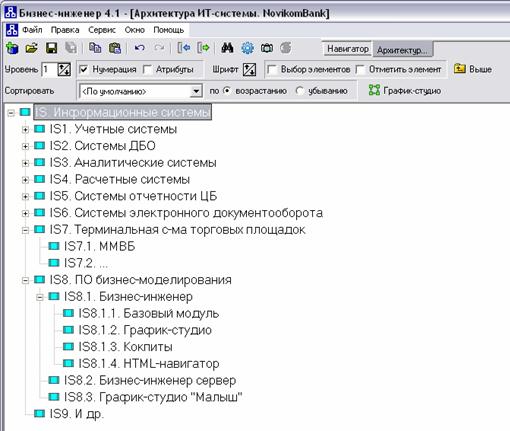The width and height of the screenshot is (510, 431).
Task: Enable the Атрибуты checkbox
Action: click(x=147, y=69)
